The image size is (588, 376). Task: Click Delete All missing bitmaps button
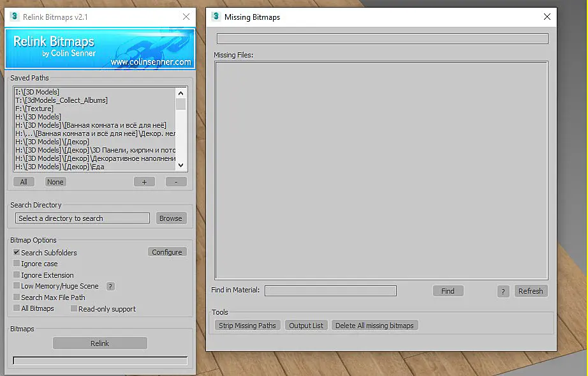pyautogui.click(x=374, y=326)
